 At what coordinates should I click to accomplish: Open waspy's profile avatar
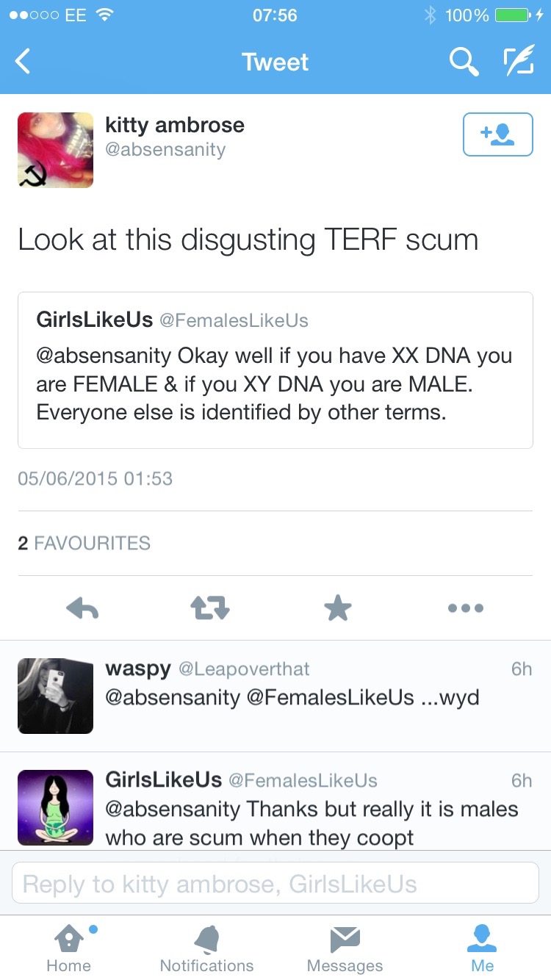tap(56, 696)
